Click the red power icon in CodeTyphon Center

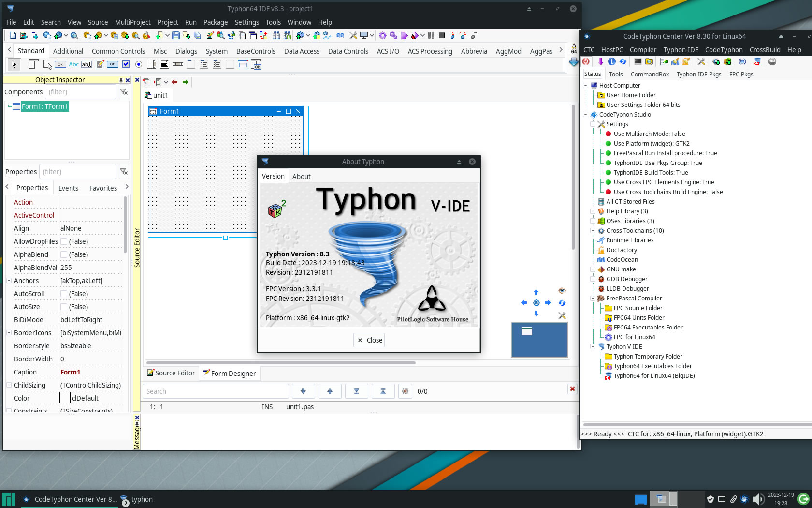coord(586,61)
